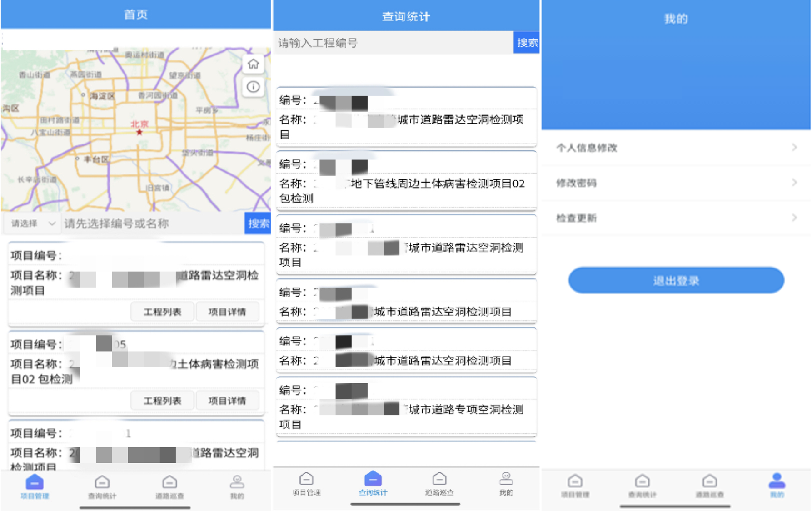Open 修改密码 via its arrow

coord(794,183)
